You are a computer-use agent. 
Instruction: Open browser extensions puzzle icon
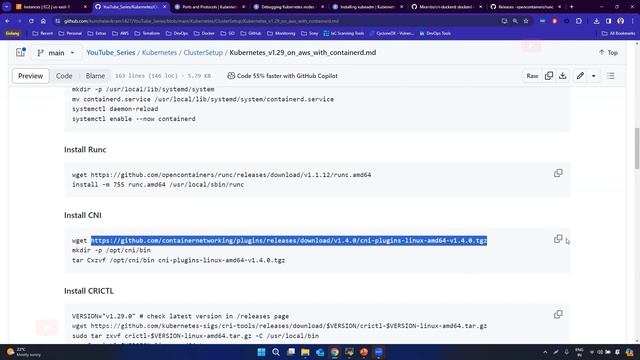(579, 21)
